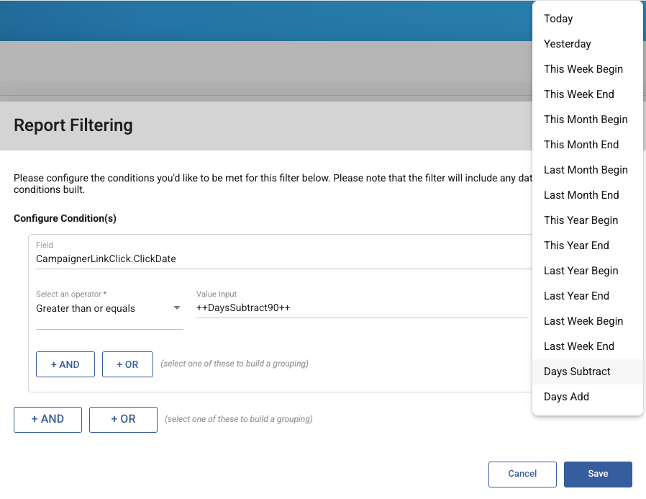The height and width of the screenshot is (499, 646).
Task: Choose Last Week End option
Action: (x=587, y=346)
